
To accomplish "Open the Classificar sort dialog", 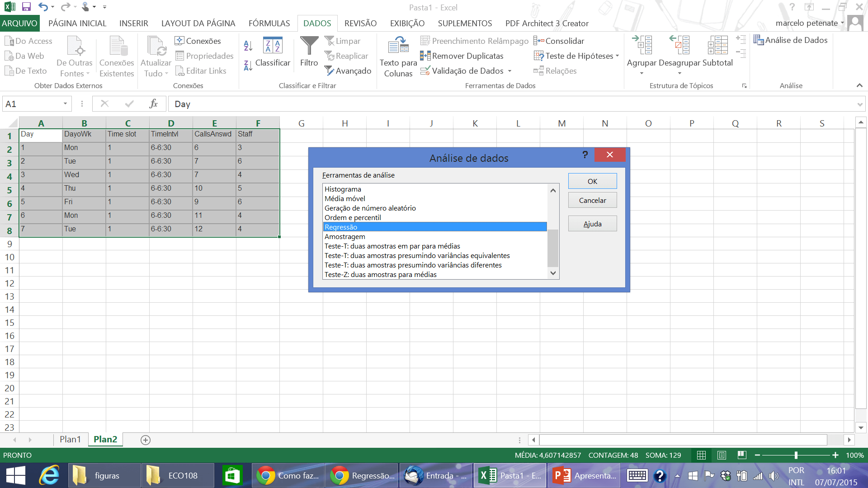I will [273, 52].
